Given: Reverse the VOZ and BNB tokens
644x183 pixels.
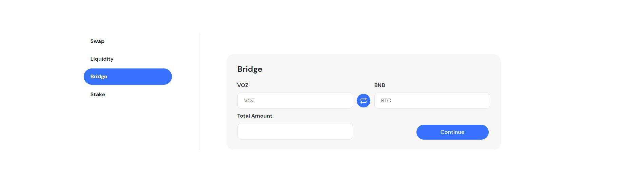Looking at the screenshot, I should 363,101.
